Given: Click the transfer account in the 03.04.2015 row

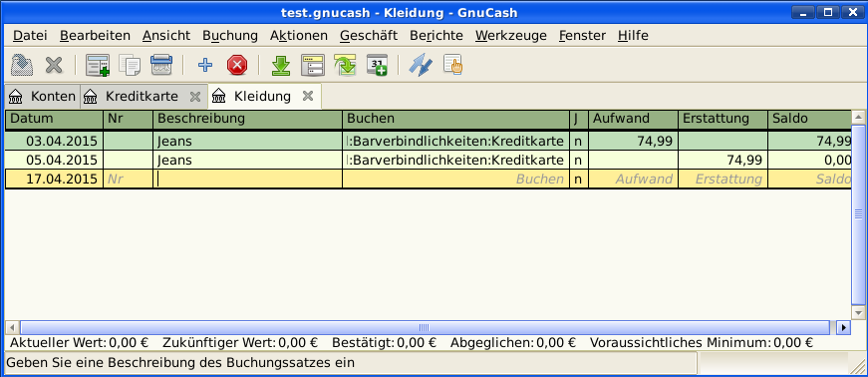Looking at the screenshot, I should (456, 141).
